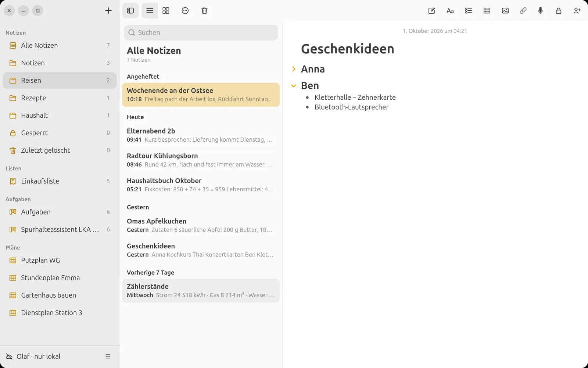Create a new note with compose icon
The width and height of the screenshot is (588, 368).
click(432, 11)
